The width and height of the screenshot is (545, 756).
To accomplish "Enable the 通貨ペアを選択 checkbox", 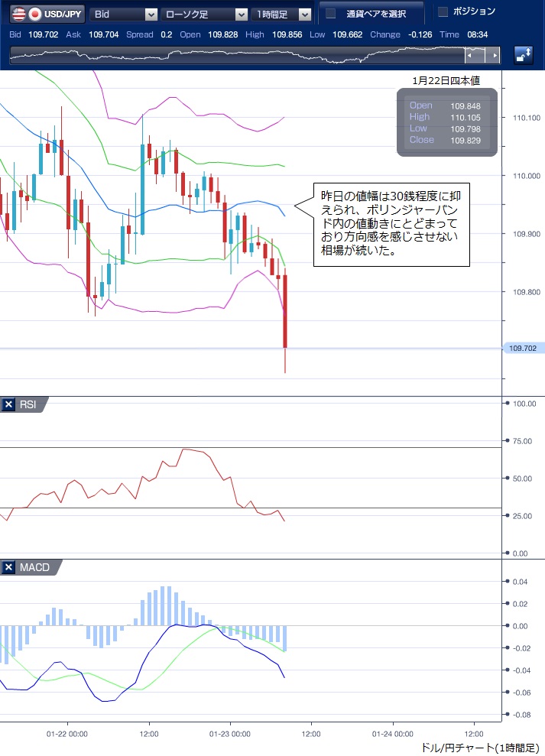I will click(x=331, y=14).
